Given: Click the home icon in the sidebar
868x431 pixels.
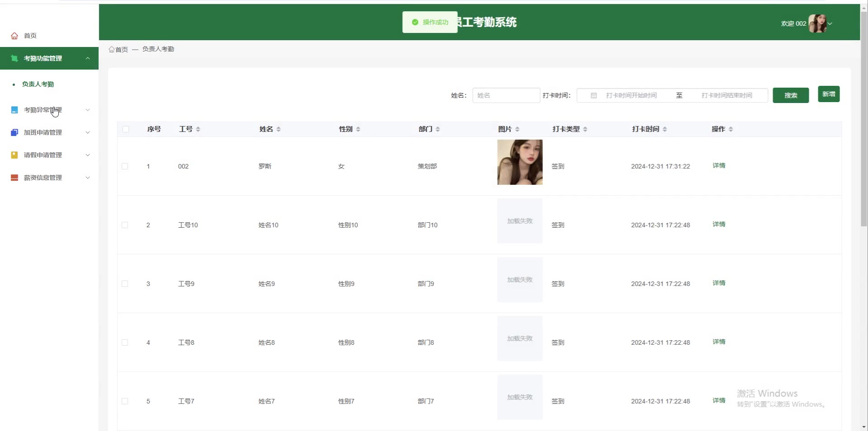Looking at the screenshot, I should 14,36.
